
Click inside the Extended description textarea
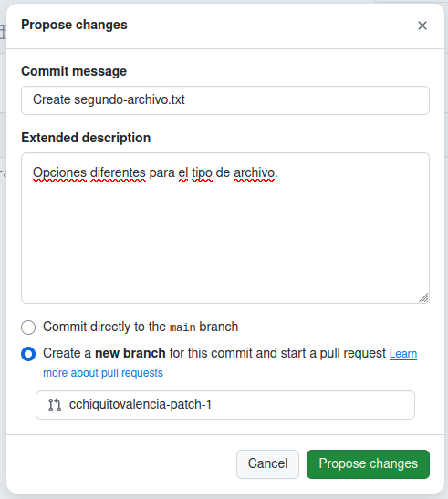[x=225, y=228]
